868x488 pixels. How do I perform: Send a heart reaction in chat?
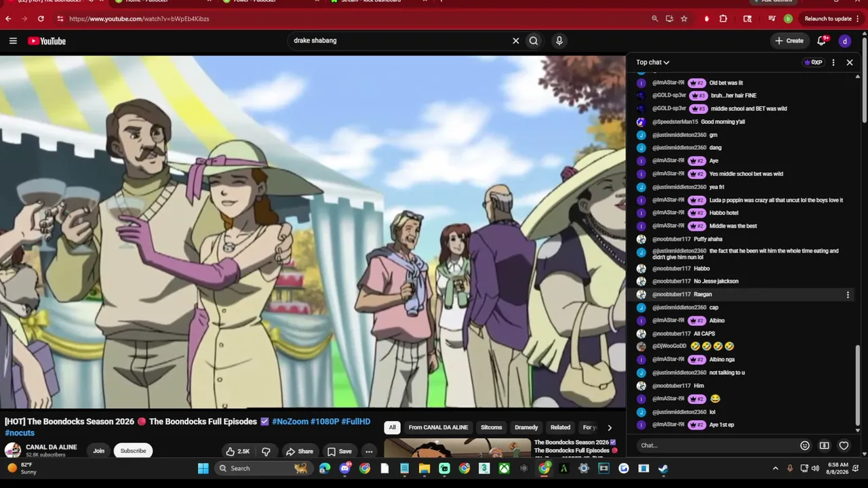(844, 445)
